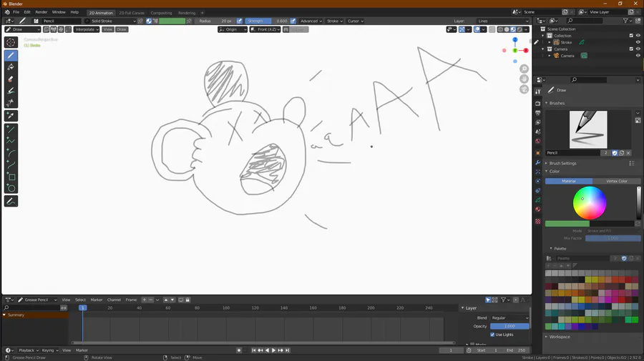Select the Erase tool
The image size is (644, 361).
pos(11,79)
